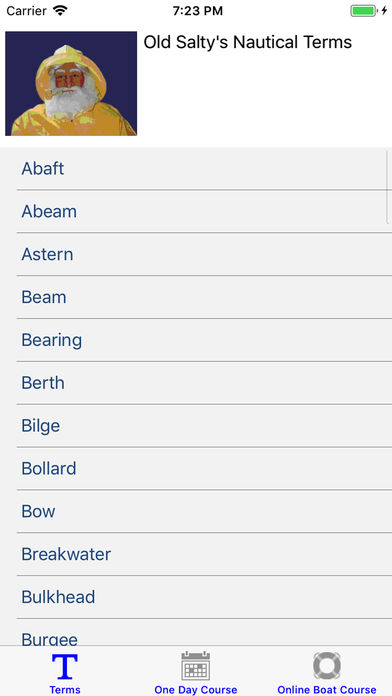Open the Abeam definition
This screenshot has height=696, width=392.
tap(196, 211)
